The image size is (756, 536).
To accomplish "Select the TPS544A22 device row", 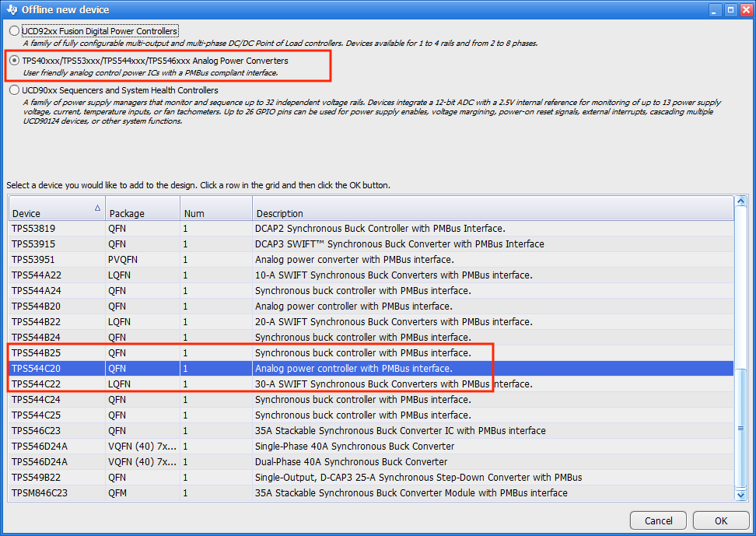I will tap(371, 275).
